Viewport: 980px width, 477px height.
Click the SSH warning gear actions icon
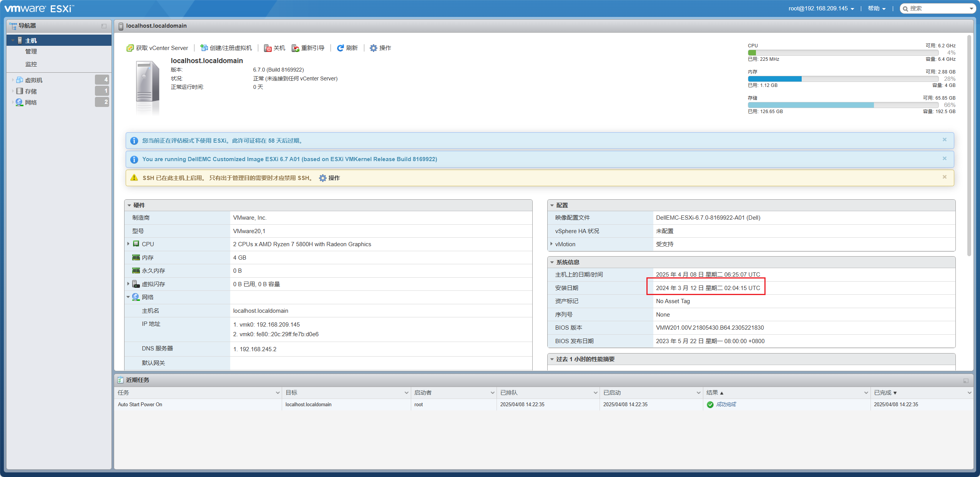point(323,178)
